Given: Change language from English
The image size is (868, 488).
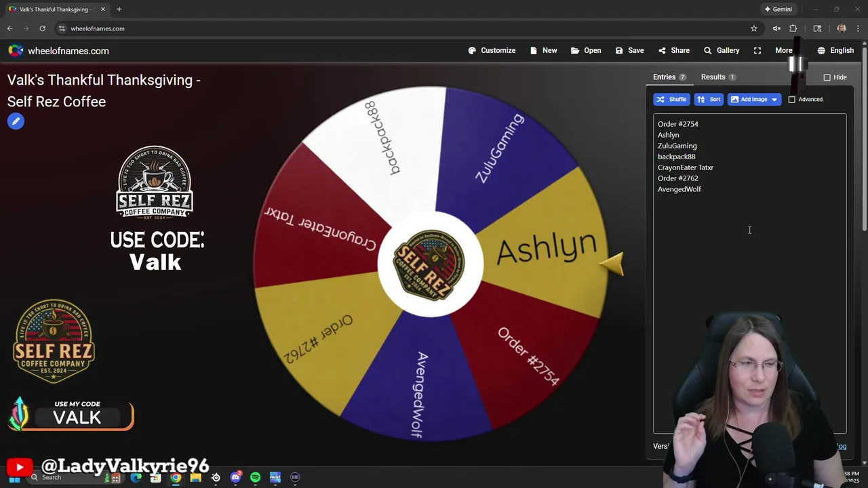Looking at the screenshot, I should (x=835, y=50).
